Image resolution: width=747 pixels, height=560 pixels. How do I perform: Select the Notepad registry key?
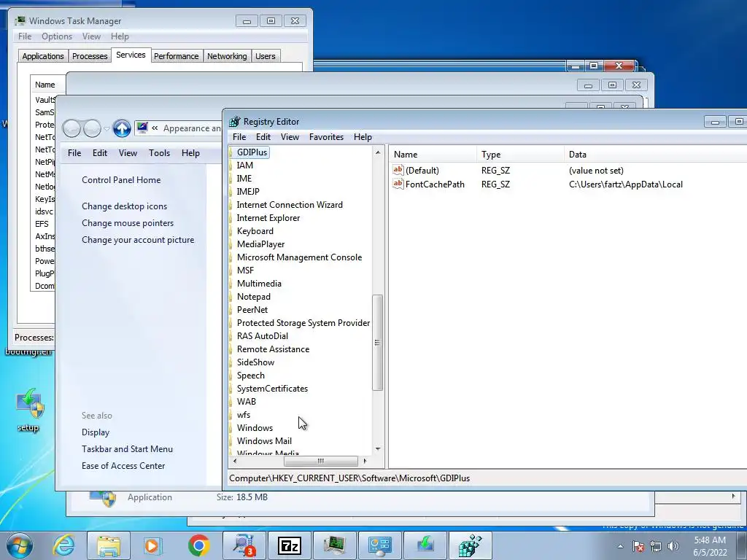[x=253, y=296]
